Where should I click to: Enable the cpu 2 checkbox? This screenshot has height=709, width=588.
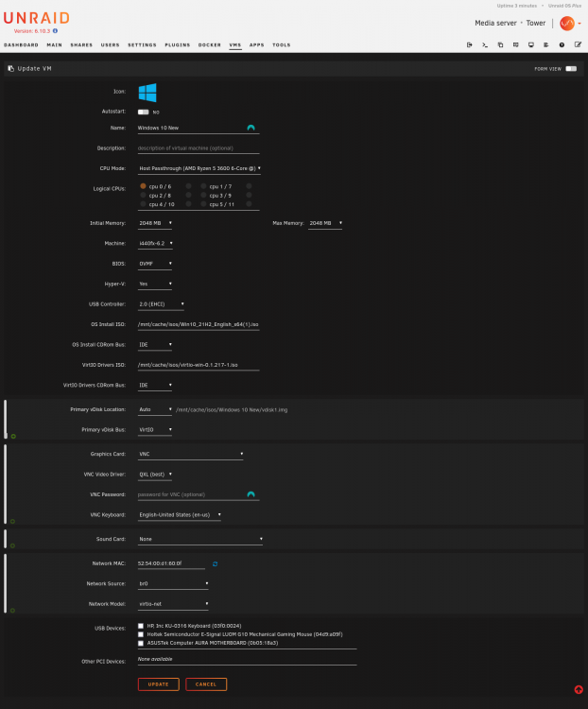[x=143, y=196]
